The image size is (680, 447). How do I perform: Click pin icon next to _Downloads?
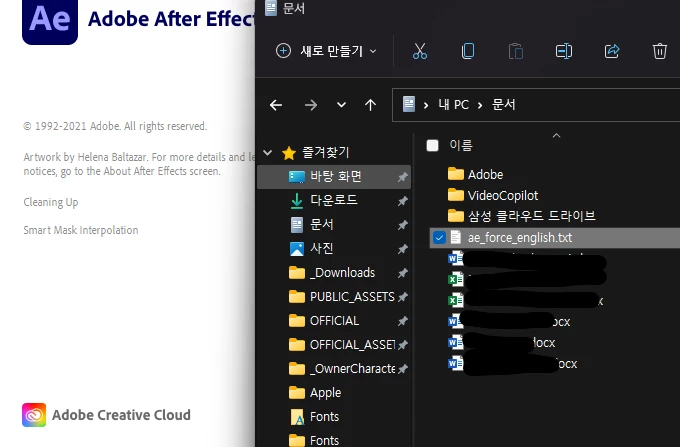[403, 273]
